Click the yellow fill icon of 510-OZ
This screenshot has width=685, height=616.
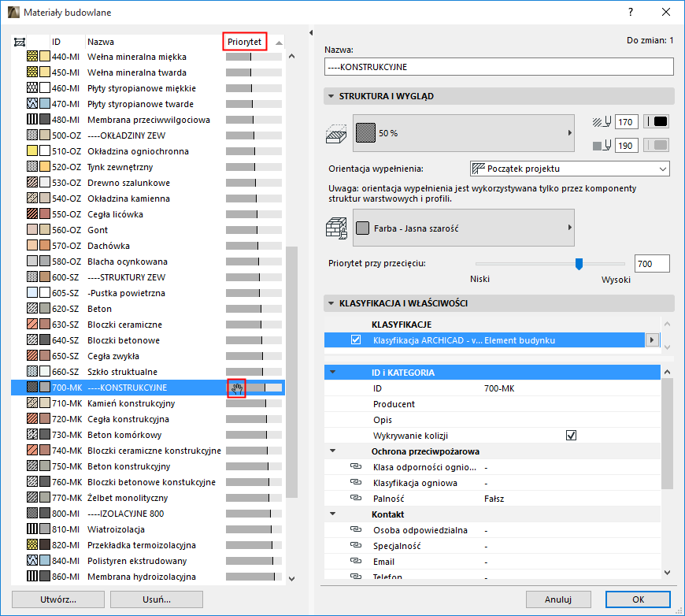[32, 150]
